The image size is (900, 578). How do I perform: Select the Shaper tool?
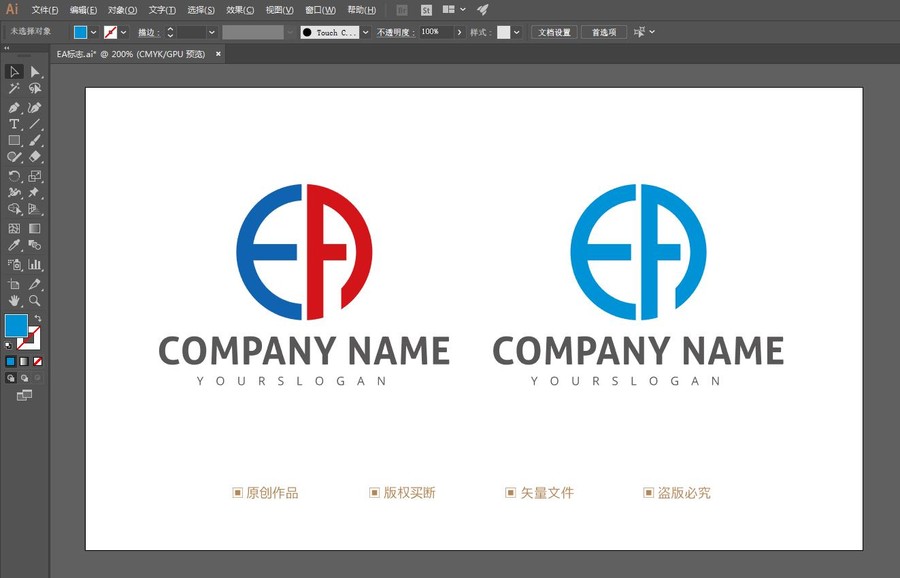point(14,157)
